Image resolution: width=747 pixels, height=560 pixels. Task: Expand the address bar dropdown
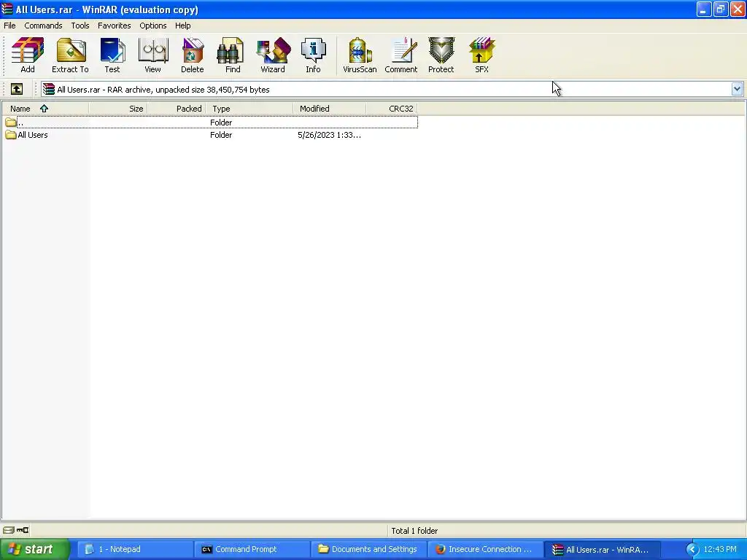(x=737, y=89)
